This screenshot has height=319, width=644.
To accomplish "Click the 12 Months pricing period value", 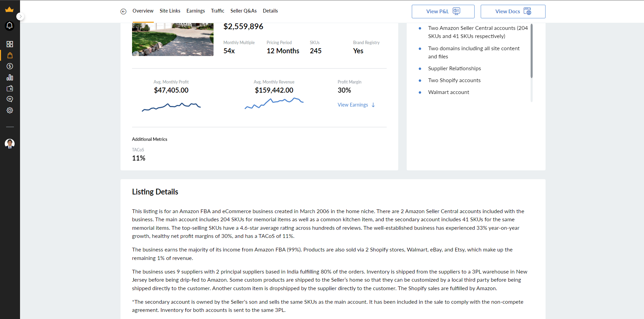I will click(x=283, y=51).
